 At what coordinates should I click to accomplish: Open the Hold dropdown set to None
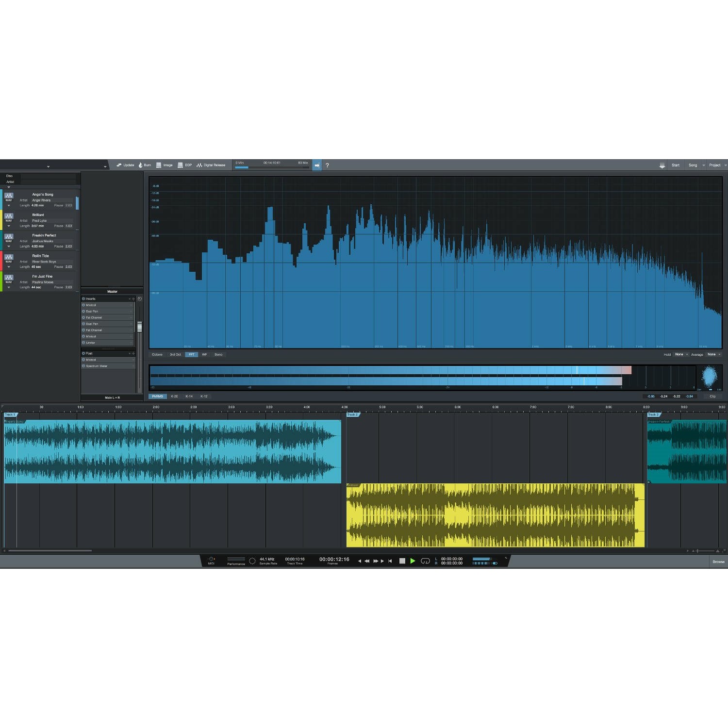coord(681,354)
